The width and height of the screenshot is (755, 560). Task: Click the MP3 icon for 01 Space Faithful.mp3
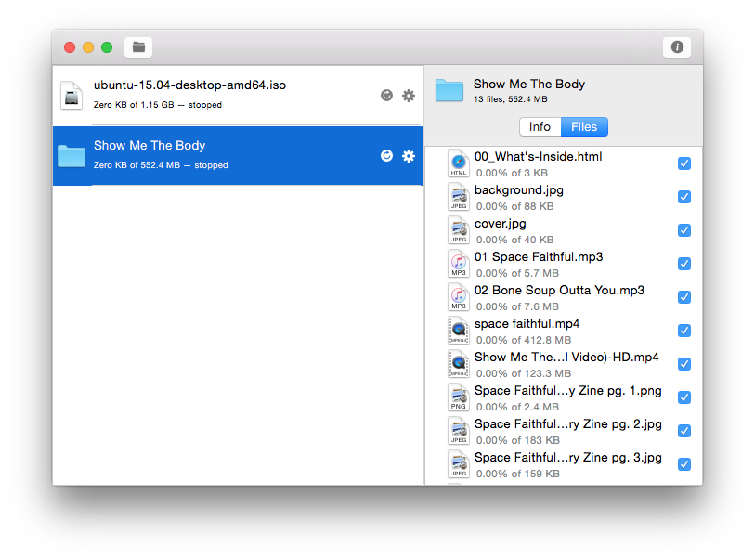click(459, 264)
